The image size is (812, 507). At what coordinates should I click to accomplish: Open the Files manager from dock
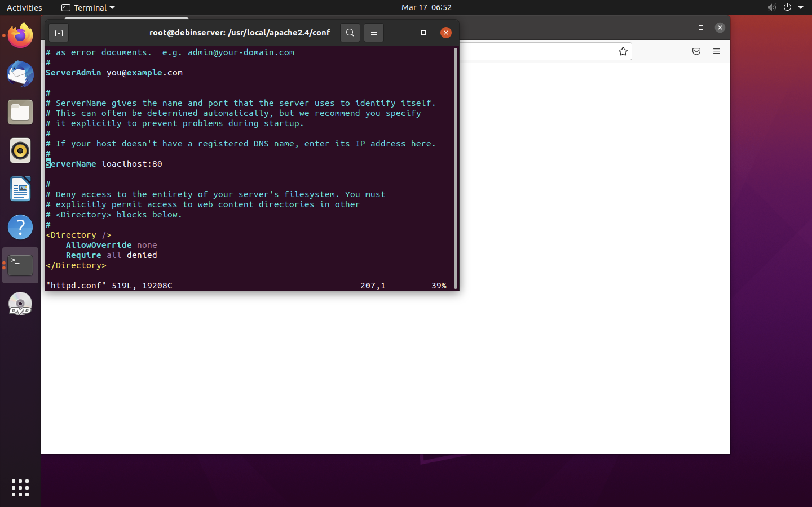(20, 112)
